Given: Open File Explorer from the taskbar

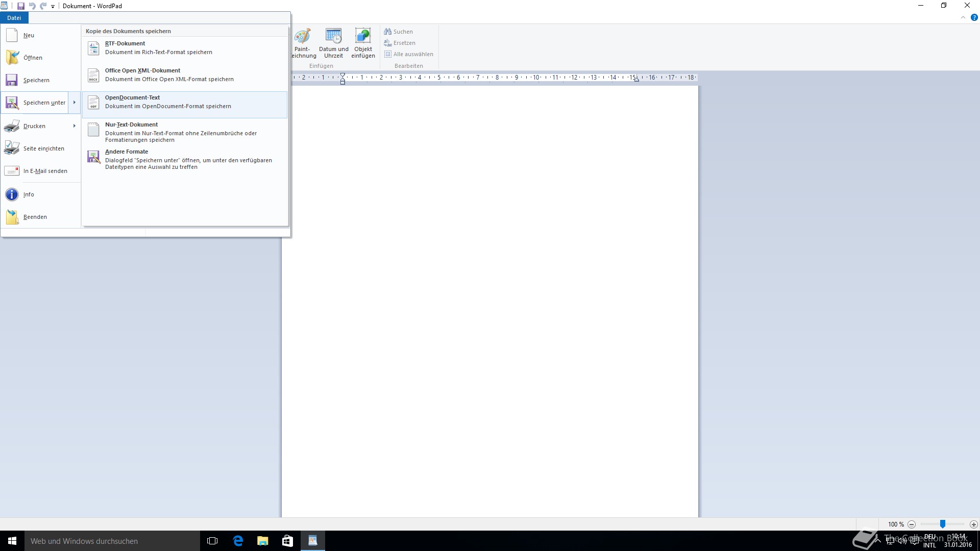Looking at the screenshot, I should [263, 541].
